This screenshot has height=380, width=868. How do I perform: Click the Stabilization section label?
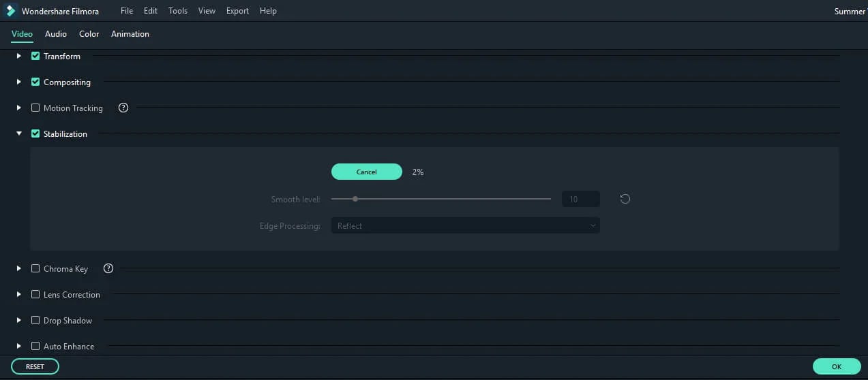click(x=65, y=134)
